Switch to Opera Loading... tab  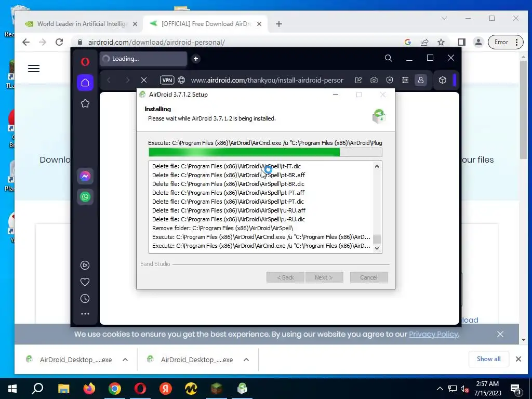[x=143, y=59]
